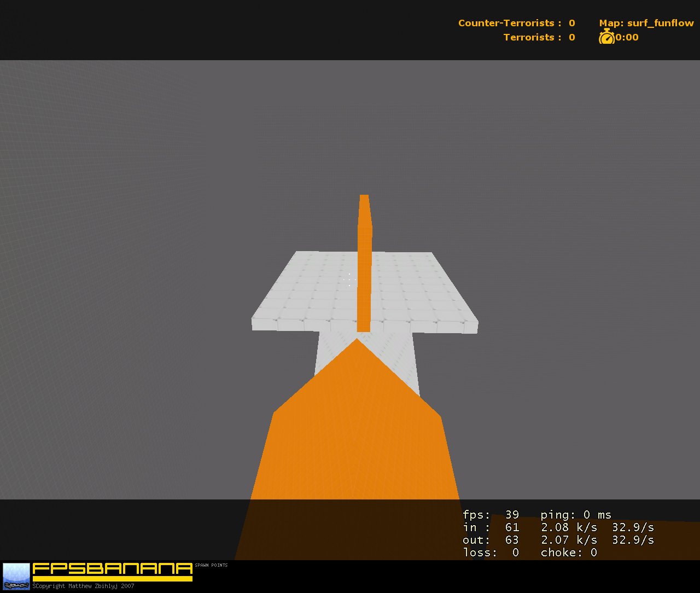
Task: Click the yellow bar under FPSBANANA
Action: click(x=112, y=578)
